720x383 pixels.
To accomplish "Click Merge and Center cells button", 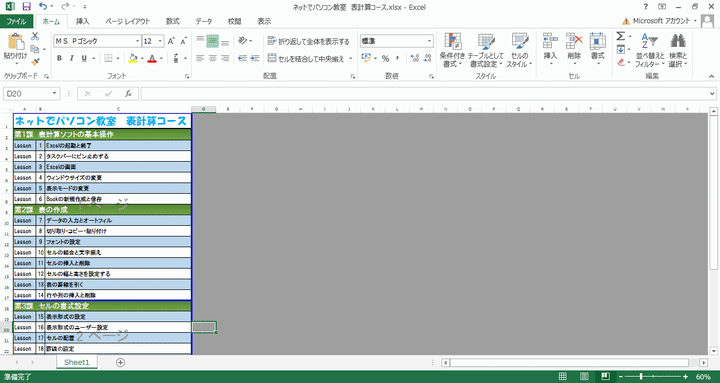I will coord(305,59).
